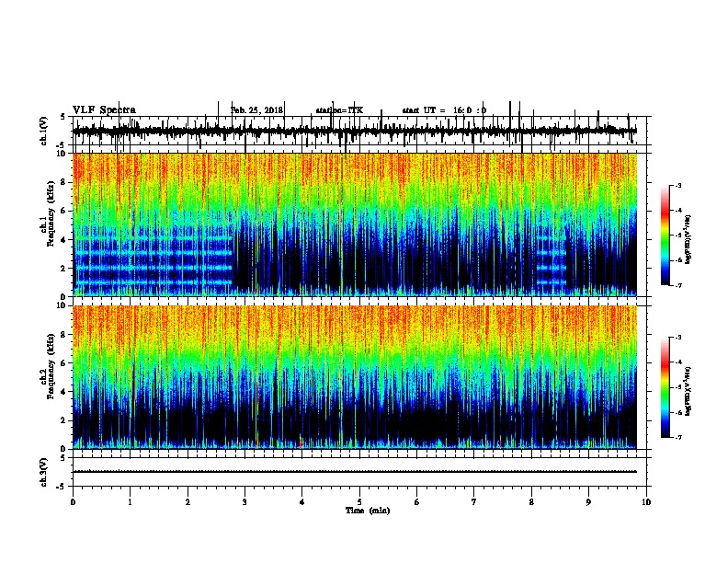Click the striped harmonic bands in ch.1 spectrogram

point(153,260)
